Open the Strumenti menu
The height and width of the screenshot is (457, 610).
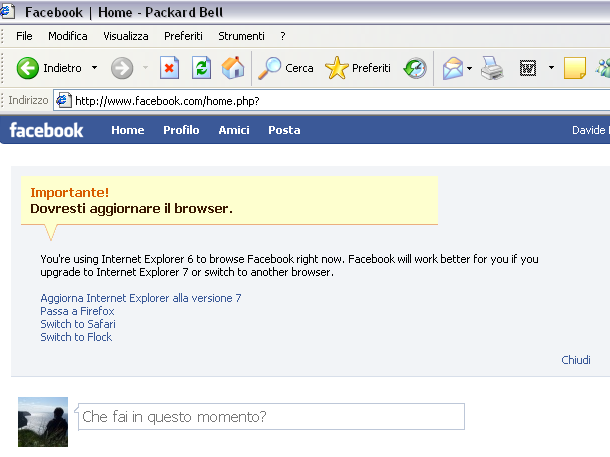pos(241,36)
